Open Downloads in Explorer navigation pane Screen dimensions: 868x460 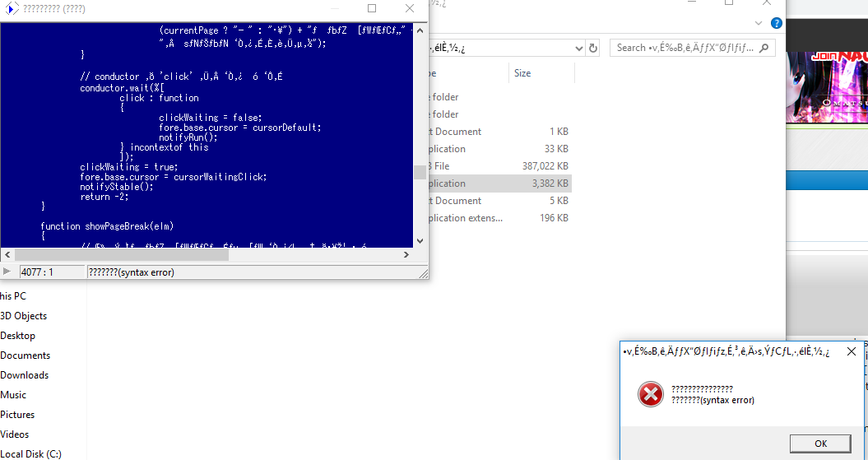(x=25, y=375)
